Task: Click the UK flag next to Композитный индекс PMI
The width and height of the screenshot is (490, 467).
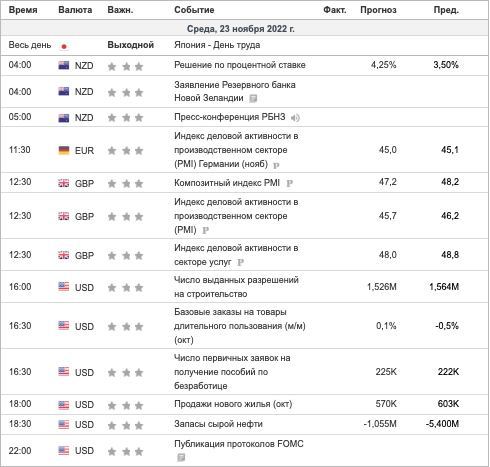Action: click(x=64, y=183)
